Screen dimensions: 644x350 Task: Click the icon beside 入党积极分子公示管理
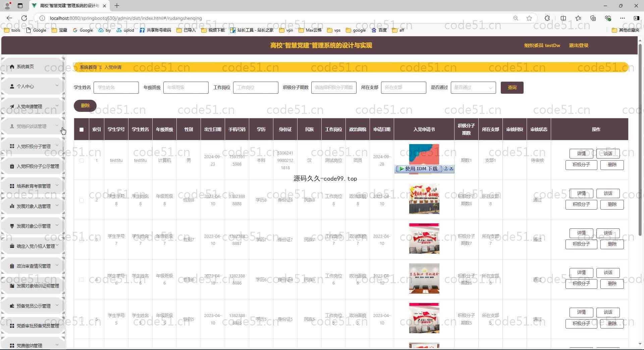point(12,166)
